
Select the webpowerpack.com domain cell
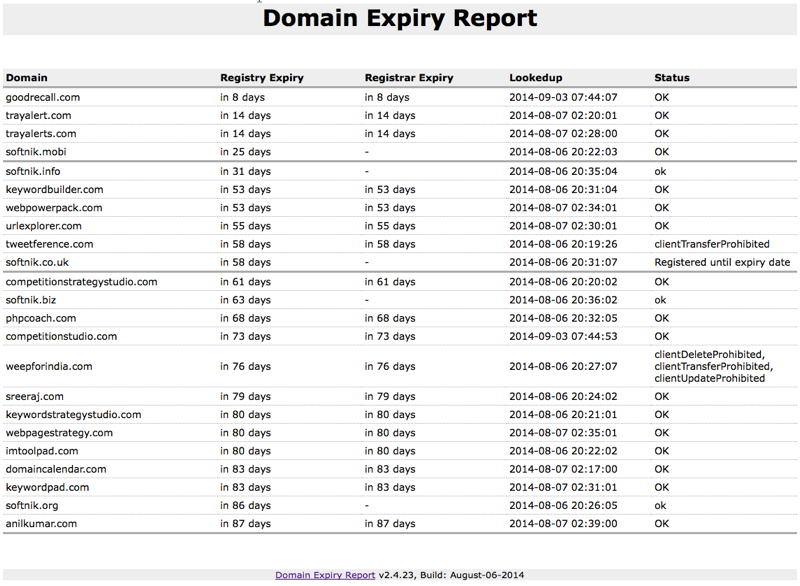tap(54, 208)
